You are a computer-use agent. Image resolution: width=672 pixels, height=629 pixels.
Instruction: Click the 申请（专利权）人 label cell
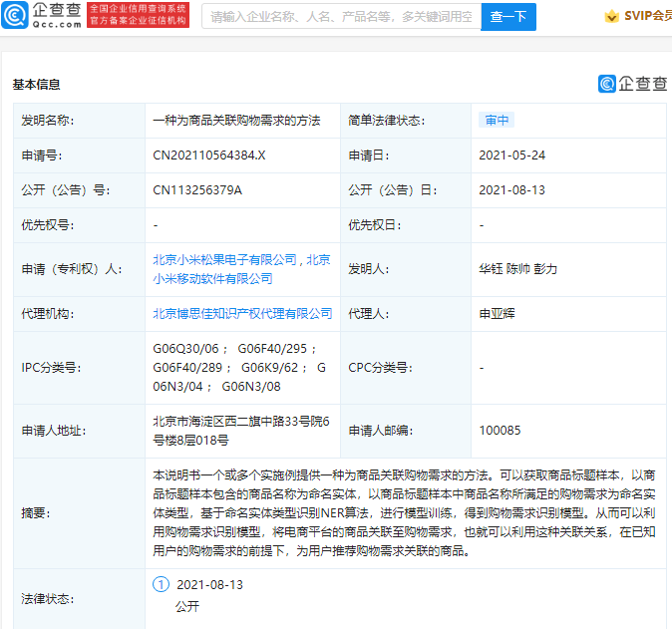tap(80, 269)
